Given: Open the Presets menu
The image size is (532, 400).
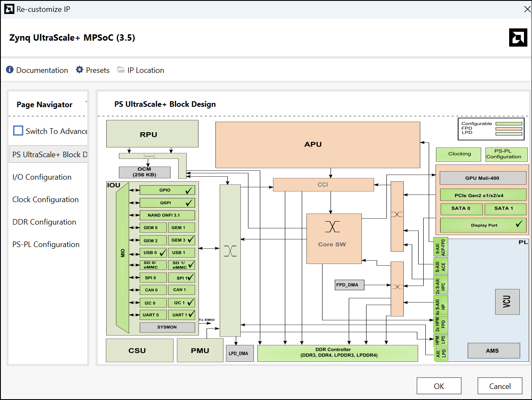Looking at the screenshot, I should (98, 70).
